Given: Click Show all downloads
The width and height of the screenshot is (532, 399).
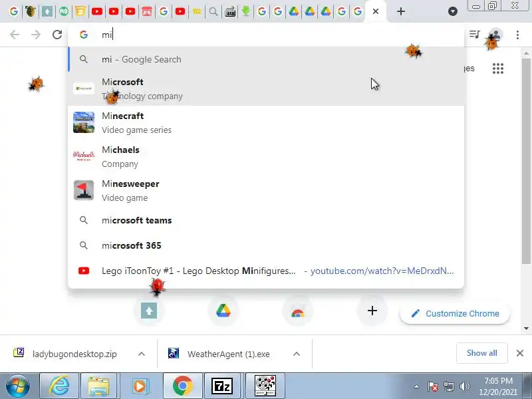Looking at the screenshot, I should point(481,353).
